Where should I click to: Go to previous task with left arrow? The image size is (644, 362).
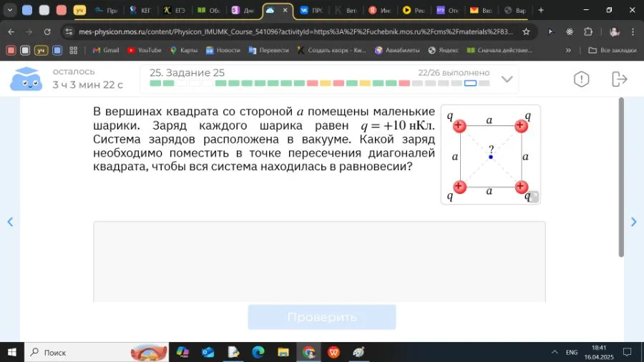(10, 222)
